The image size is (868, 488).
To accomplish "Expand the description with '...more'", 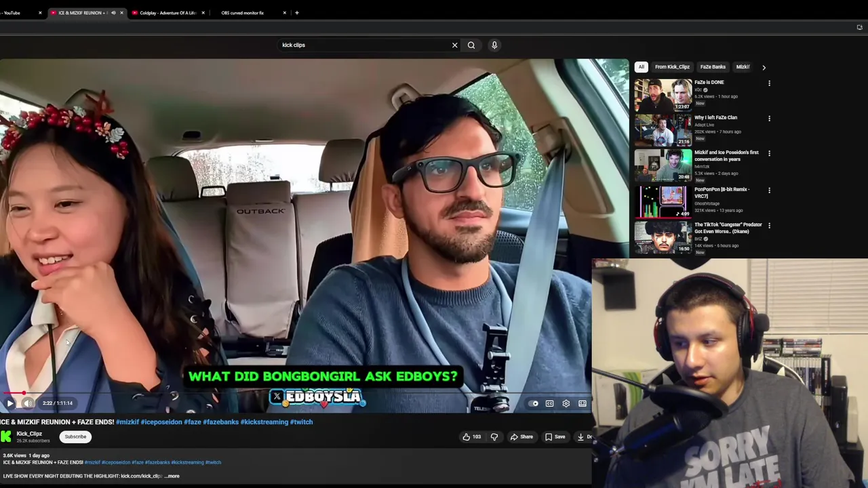I will click(172, 476).
